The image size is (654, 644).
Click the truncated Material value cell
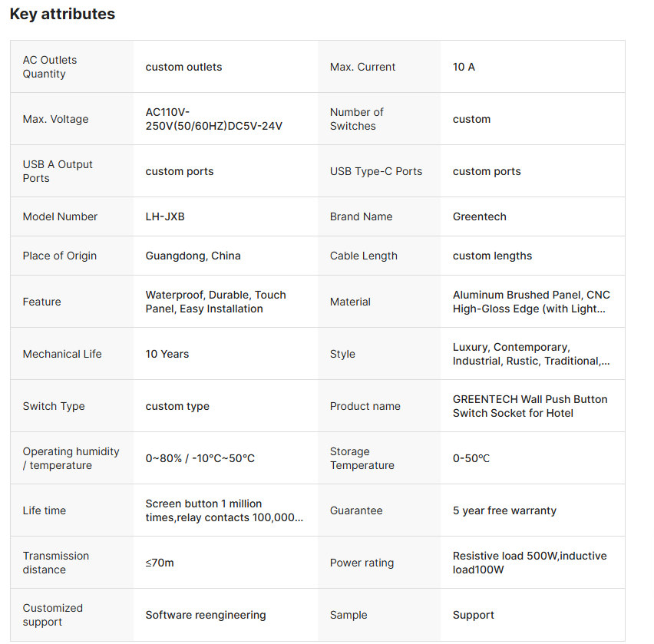coord(531,302)
